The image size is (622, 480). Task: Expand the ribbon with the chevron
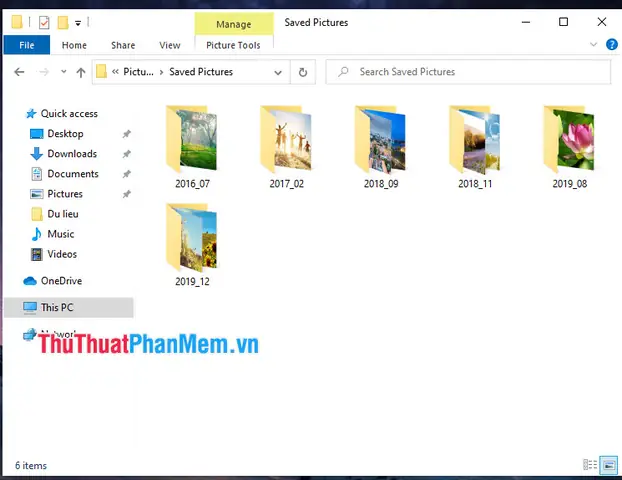point(593,44)
